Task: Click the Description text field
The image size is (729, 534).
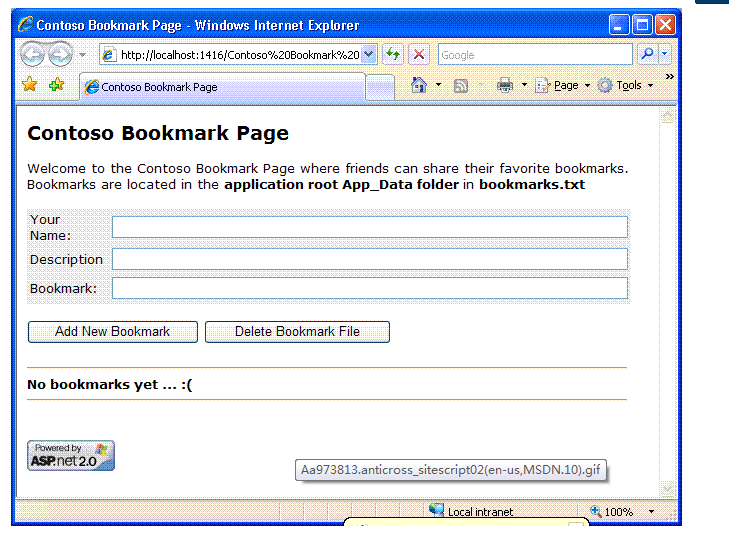Action: [370, 259]
